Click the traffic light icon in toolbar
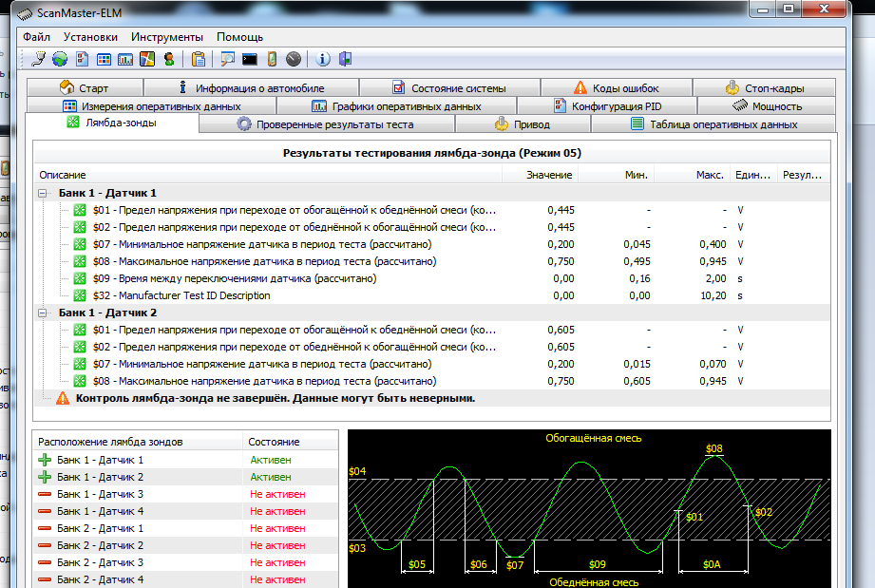 pyautogui.click(x=169, y=59)
